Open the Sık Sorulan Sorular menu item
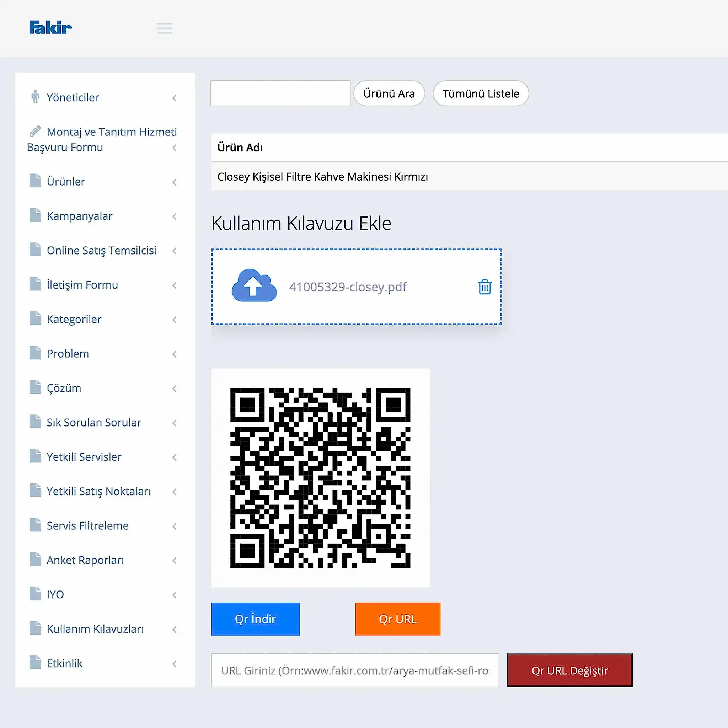 point(93,422)
